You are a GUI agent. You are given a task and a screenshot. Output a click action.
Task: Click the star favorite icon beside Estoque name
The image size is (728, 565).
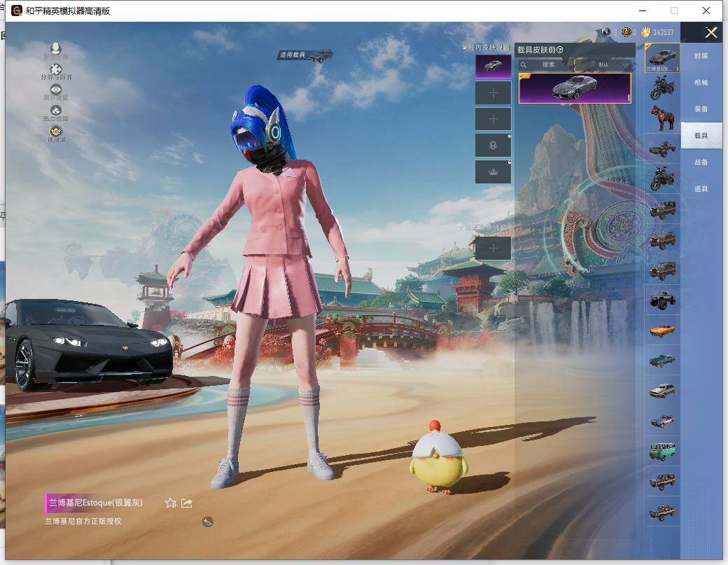click(170, 503)
